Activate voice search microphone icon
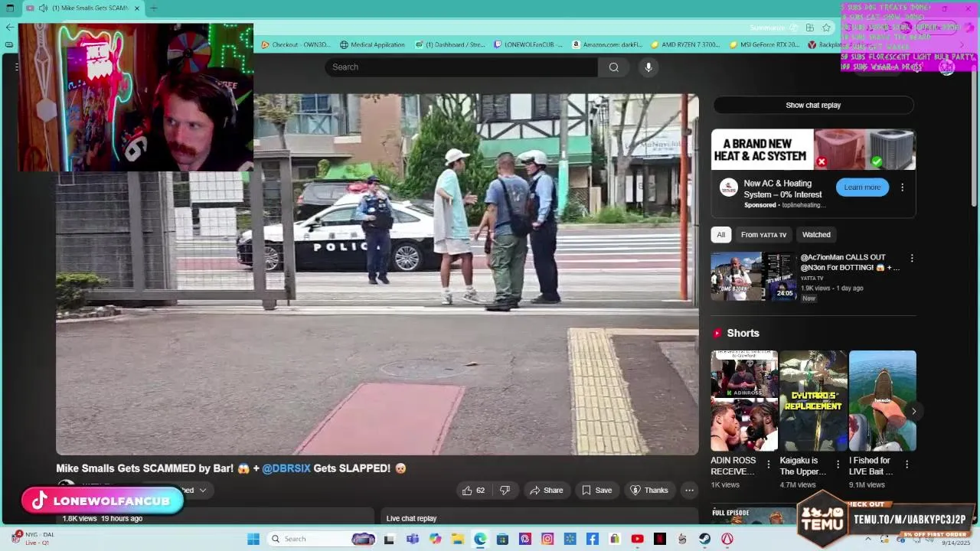This screenshot has width=980, height=551. 648,67
